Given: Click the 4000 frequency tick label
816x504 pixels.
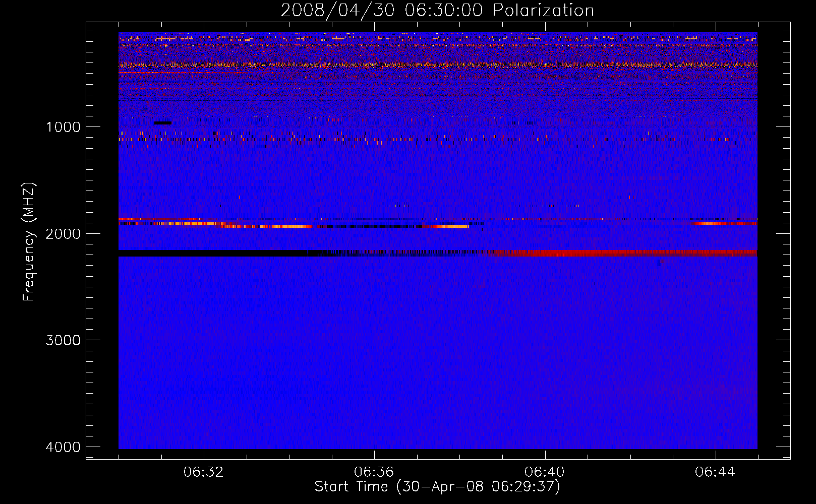Looking at the screenshot, I should (63, 447).
